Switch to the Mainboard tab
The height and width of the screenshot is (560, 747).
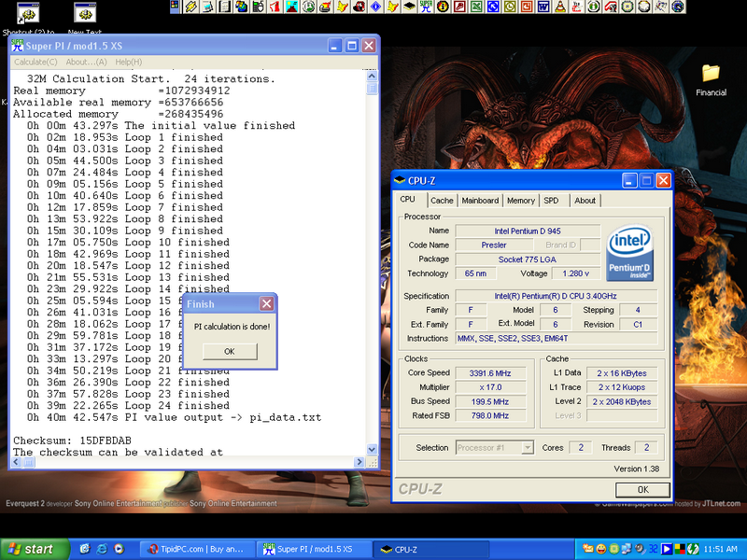(x=480, y=201)
